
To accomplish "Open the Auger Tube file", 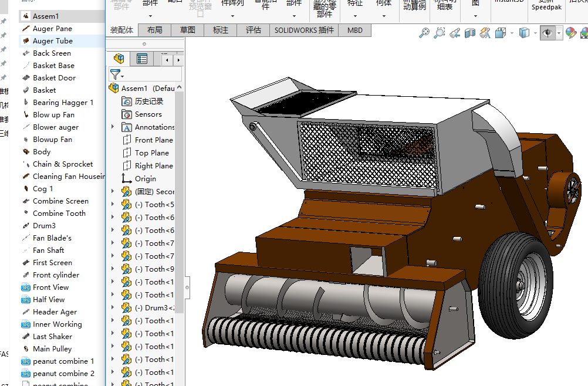I will (x=53, y=40).
